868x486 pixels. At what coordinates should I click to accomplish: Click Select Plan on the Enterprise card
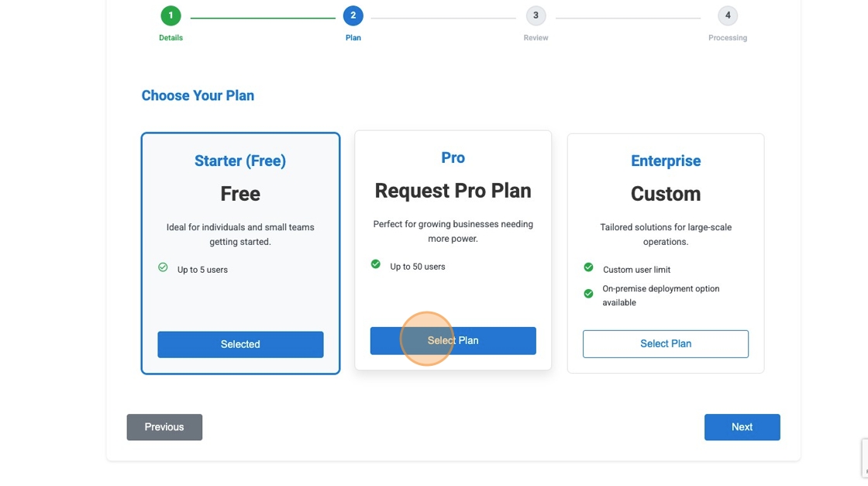(x=665, y=343)
